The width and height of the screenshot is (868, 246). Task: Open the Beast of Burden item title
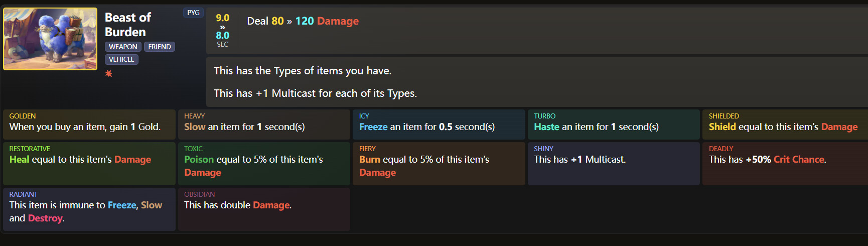[127, 25]
